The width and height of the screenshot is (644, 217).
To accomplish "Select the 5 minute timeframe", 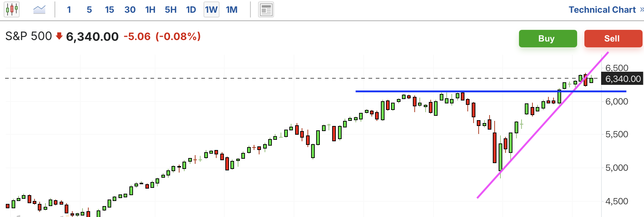I will [89, 9].
